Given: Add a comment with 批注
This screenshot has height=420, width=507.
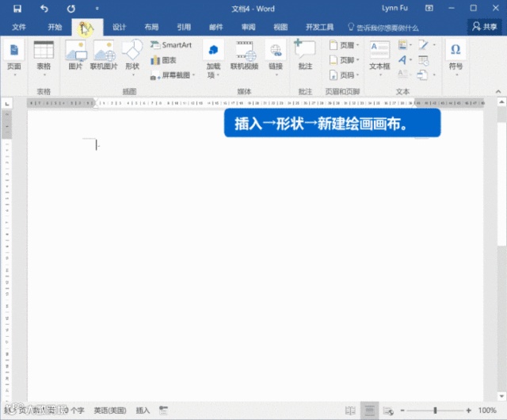Looking at the screenshot, I should pos(305,55).
